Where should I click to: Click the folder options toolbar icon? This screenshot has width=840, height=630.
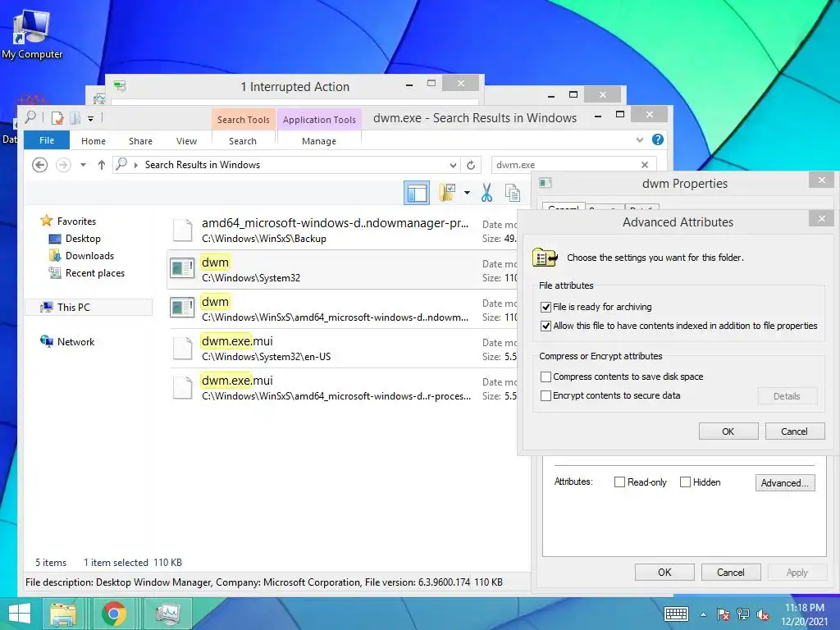click(447, 193)
